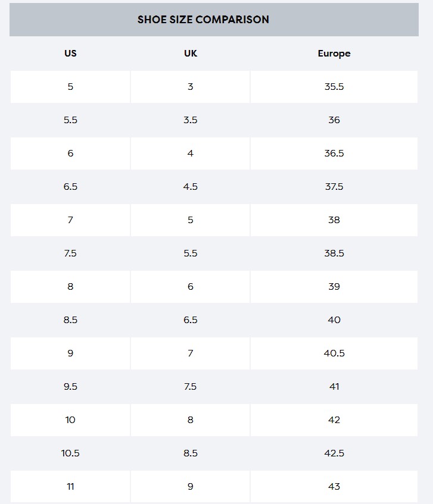Select Europe size 38.5 cell
433x504 pixels.
coord(334,253)
